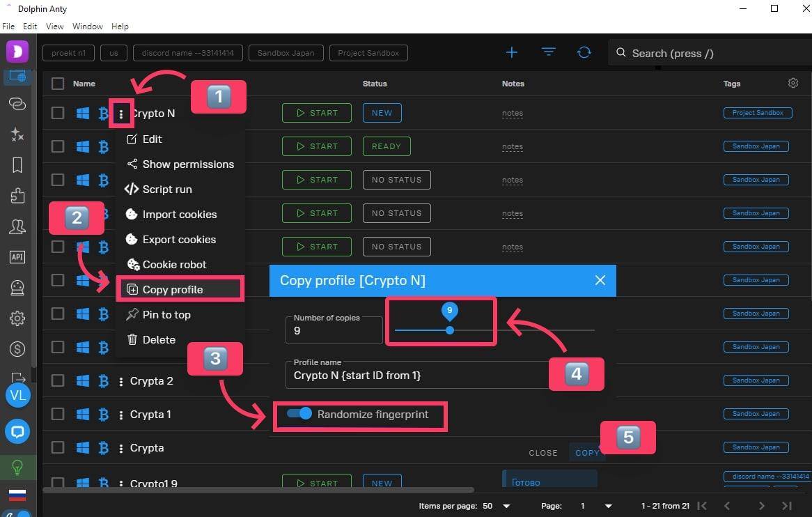Check the Crypta row checkbox
The height and width of the screenshot is (517, 812).
coord(58,447)
